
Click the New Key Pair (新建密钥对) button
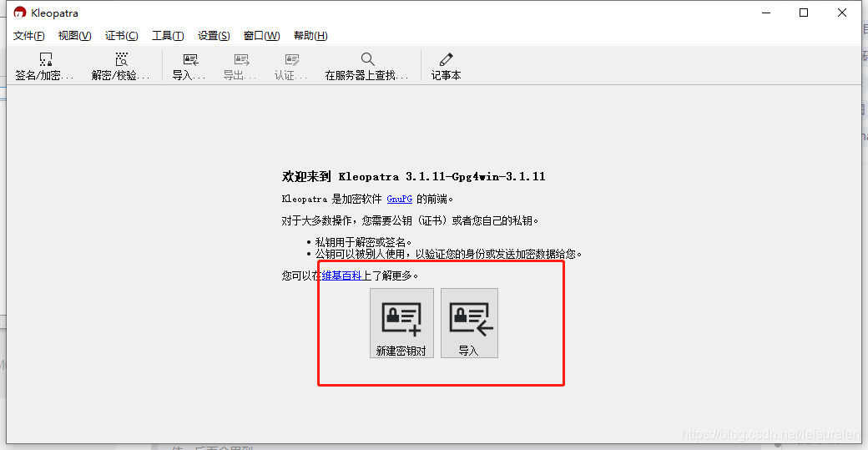tap(401, 323)
